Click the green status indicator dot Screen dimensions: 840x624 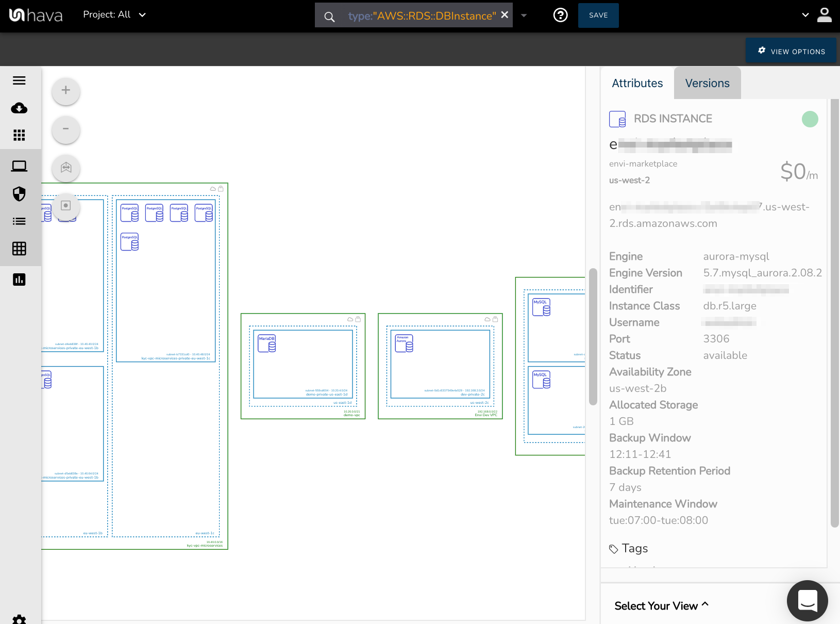(x=810, y=119)
